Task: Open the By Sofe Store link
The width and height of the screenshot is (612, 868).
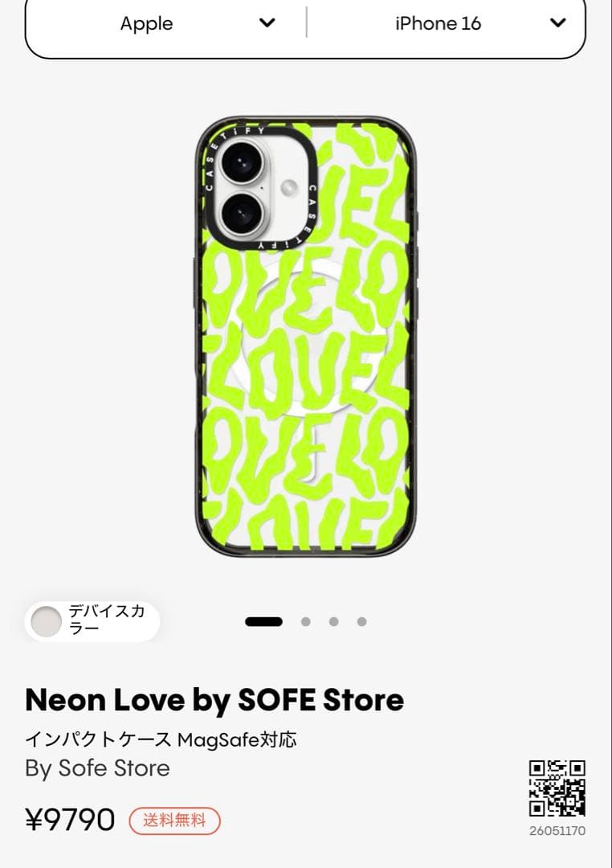Action: pos(97,768)
